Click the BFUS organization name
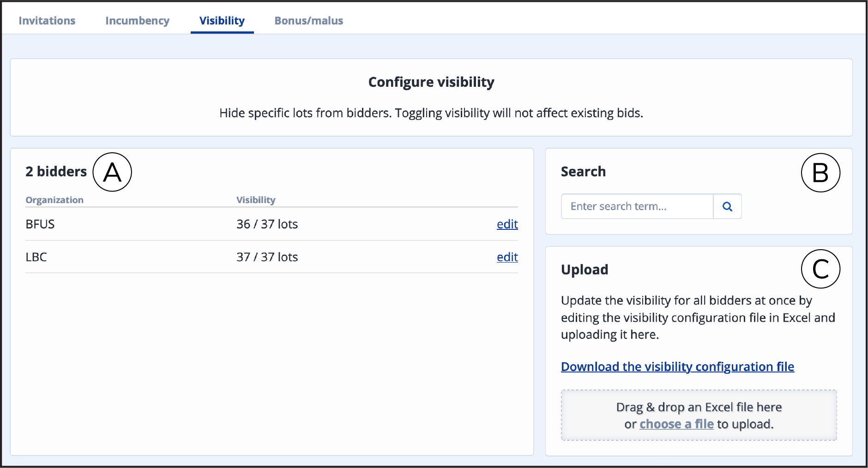This screenshot has width=868, height=468. tap(40, 224)
